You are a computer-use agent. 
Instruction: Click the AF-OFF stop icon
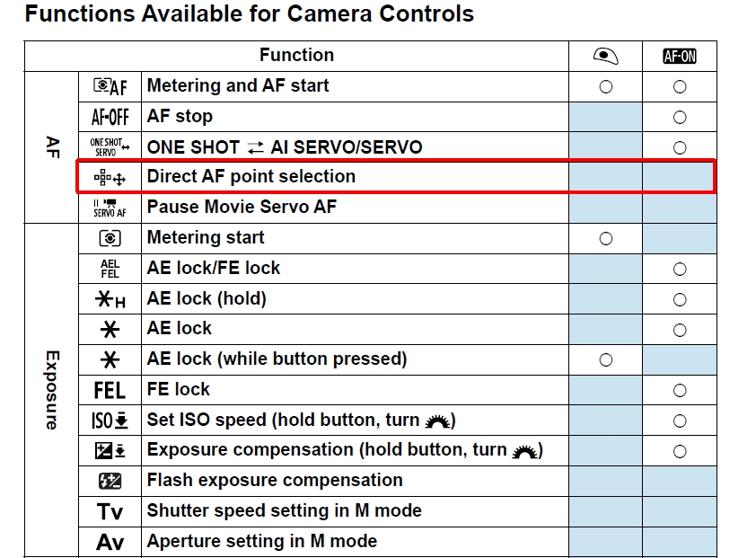click(110, 117)
